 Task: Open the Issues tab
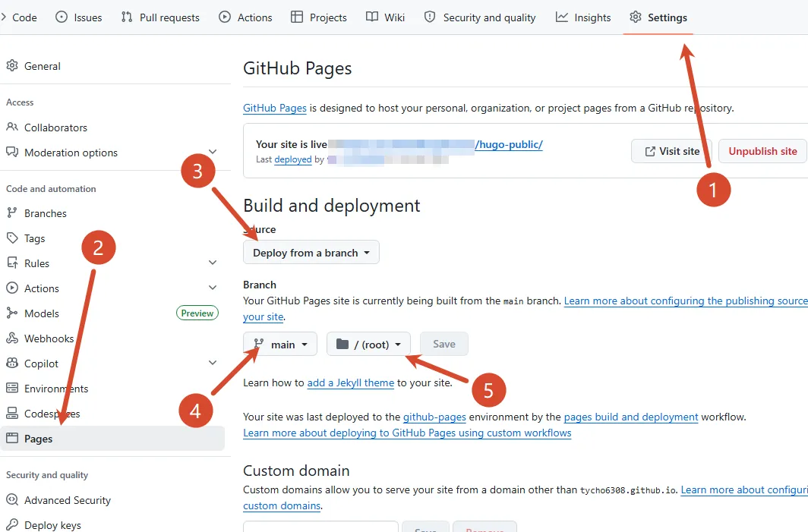coord(79,17)
